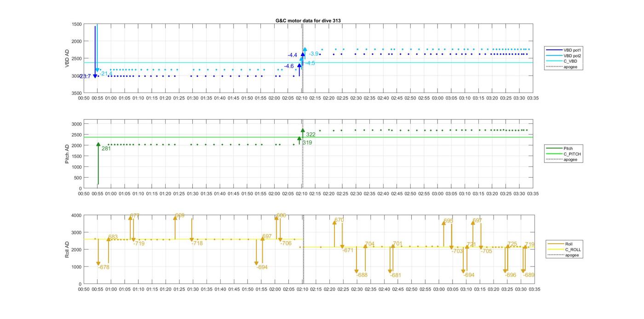This screenshot has height=319, width=644.
Task: Click the dark blue VBD pot1 line sample in legend
Action: pos(554,50)
